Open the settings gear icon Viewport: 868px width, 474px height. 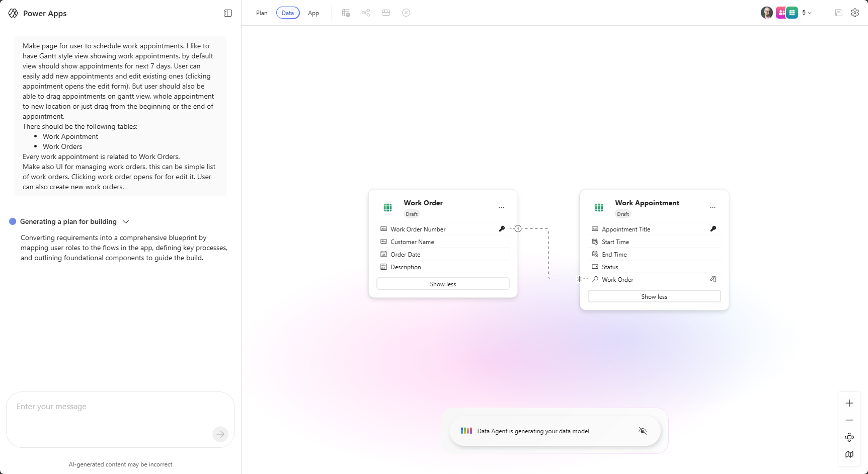pos(855,13)
